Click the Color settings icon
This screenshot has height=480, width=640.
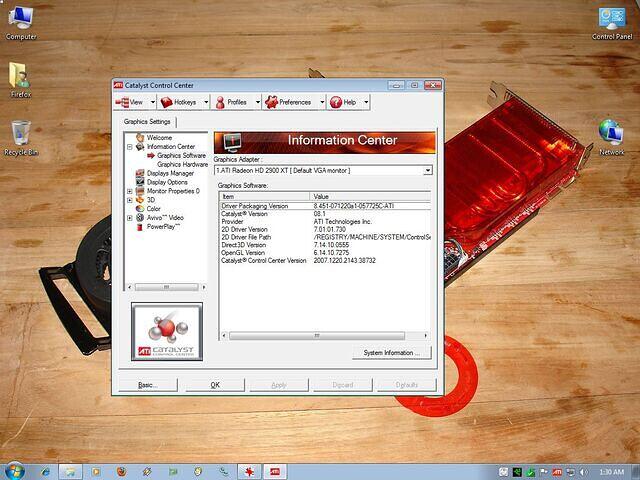pyautogui.click(x=140, y=209)
